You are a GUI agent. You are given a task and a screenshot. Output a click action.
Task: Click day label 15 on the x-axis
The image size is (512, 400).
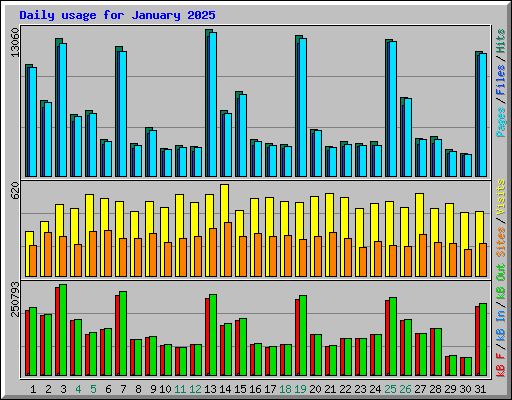click(x=240, y=389)
